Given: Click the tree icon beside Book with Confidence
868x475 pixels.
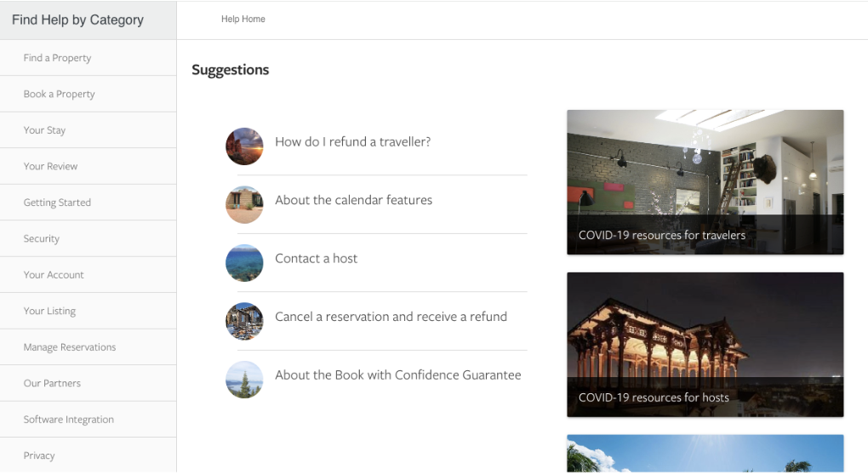Looking at the screenshot, I should 244,380.
